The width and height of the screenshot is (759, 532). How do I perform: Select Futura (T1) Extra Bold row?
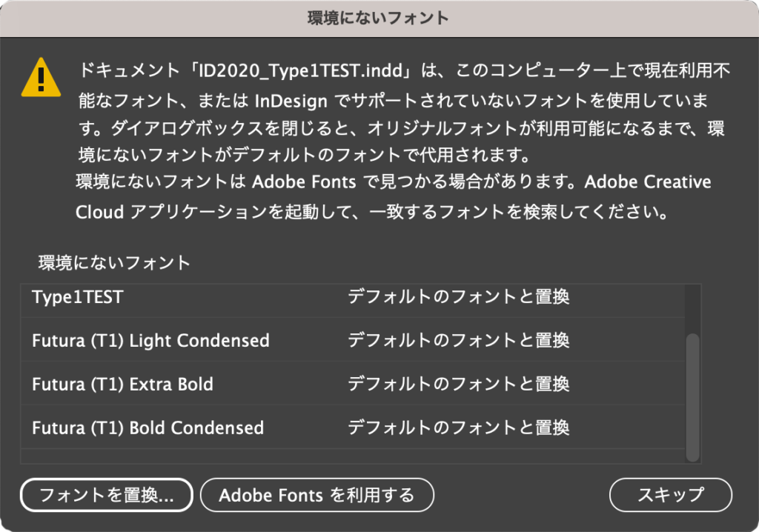[x=122, y=385]
